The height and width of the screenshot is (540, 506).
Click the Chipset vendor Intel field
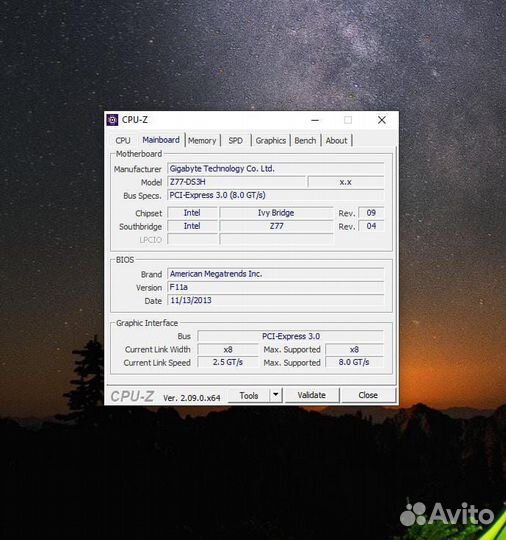(192, 212)
